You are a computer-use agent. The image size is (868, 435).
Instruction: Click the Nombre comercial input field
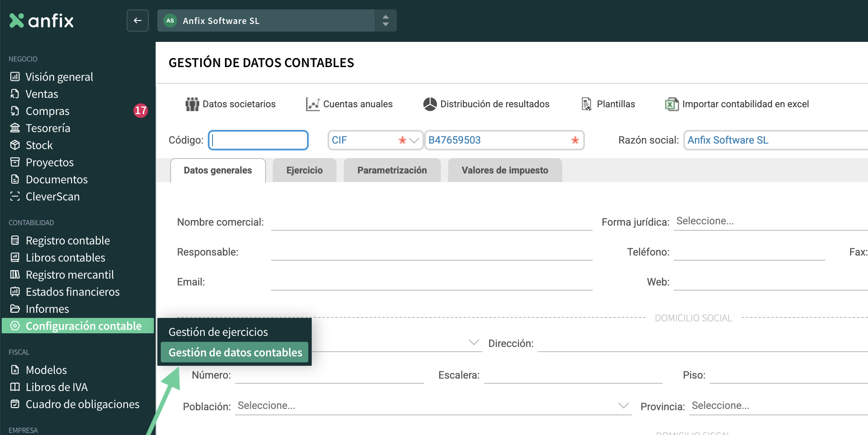pos(431,222)
